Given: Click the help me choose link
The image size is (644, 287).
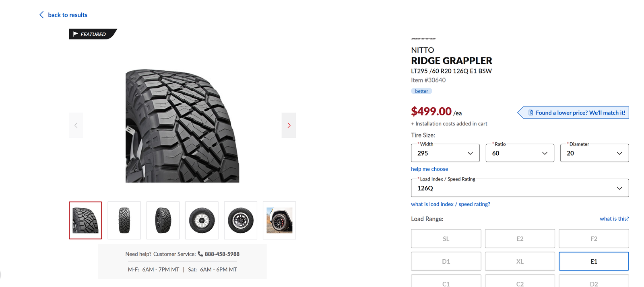Looking at the screenshot, I should tap(429, 169).
